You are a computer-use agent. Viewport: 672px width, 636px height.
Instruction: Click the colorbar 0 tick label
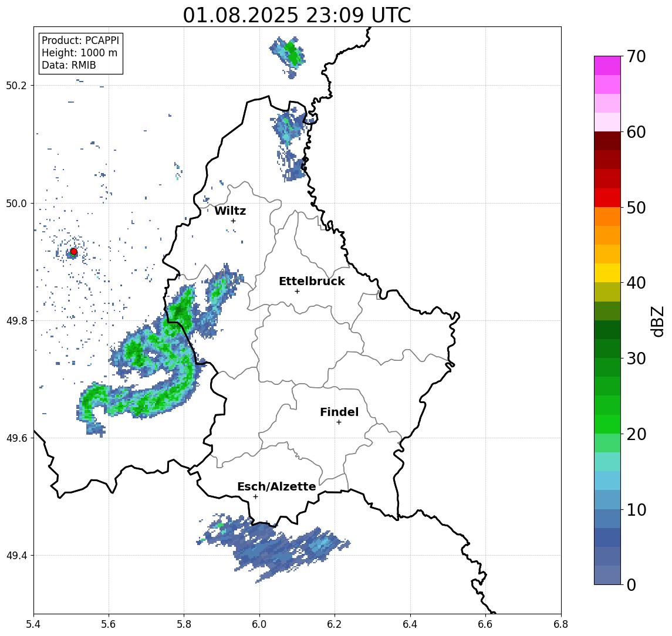[x=632, y=584]
